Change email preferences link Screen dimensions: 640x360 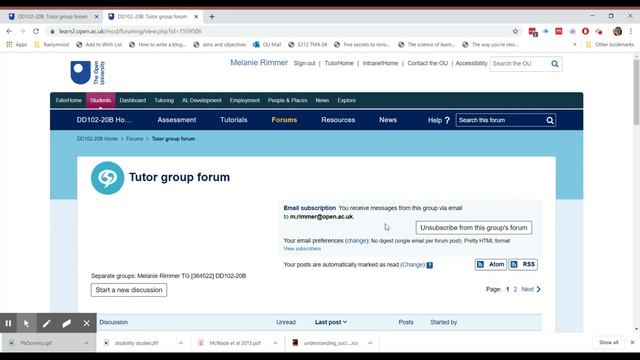[356, 241]
